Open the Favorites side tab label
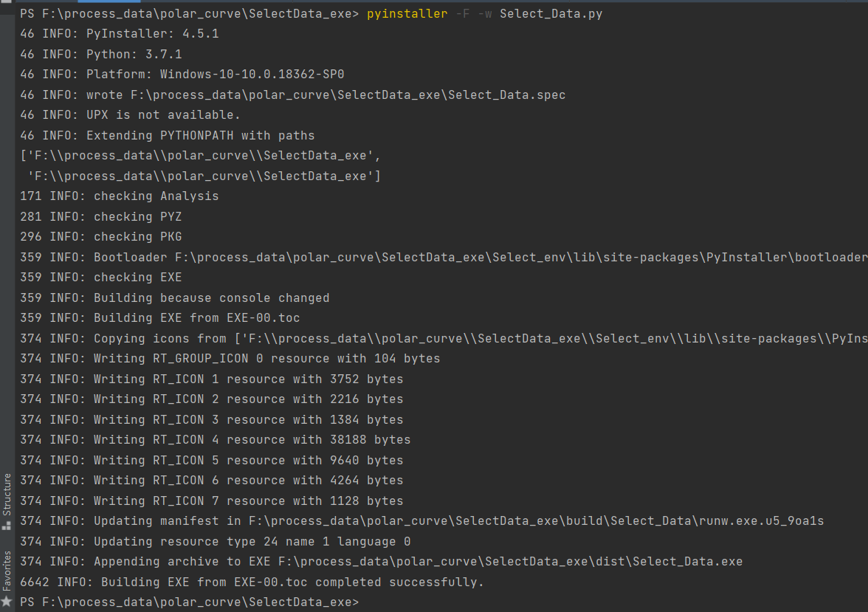Image resolution: width=868 pixels, height=612 pixels. click(x=7, y=570)
